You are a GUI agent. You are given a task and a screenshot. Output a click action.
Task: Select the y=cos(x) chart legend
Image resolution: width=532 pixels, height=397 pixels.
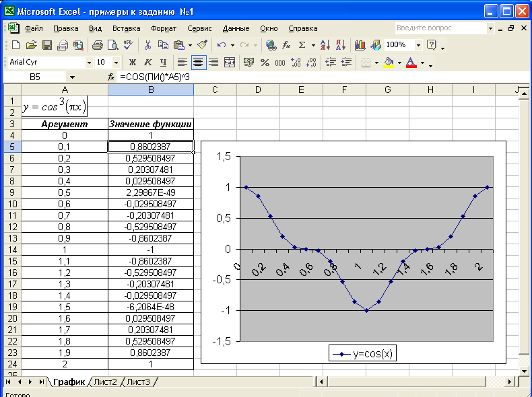pos(362,354)
